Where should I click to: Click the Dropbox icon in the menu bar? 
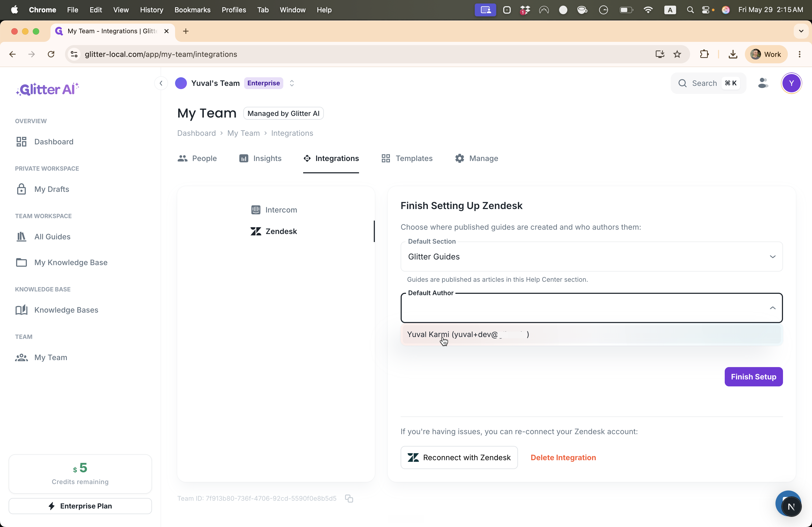525,10
